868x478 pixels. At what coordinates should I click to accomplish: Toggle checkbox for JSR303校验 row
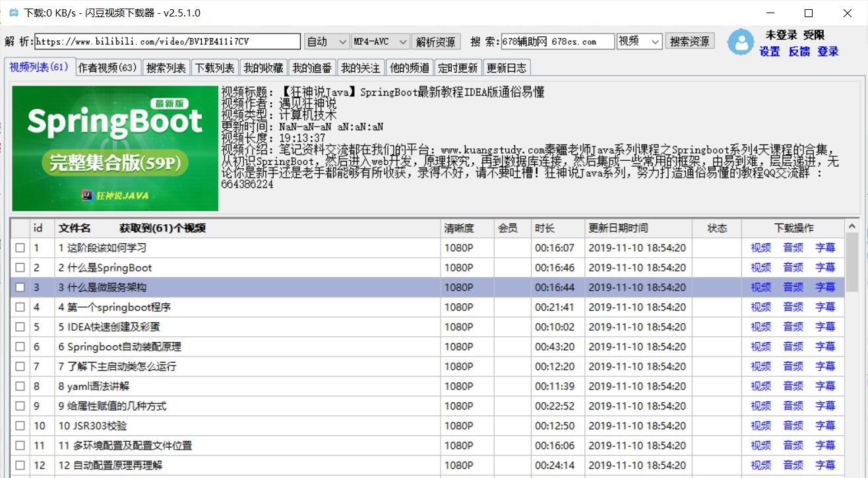20,426
